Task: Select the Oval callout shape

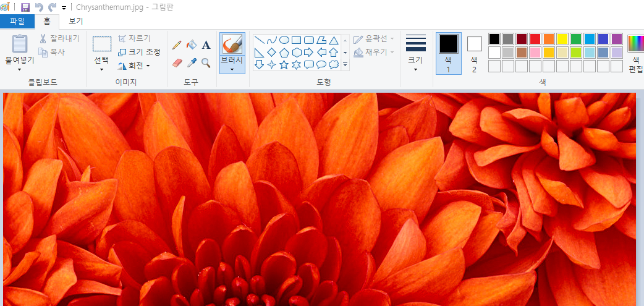Action: (321, 64)
